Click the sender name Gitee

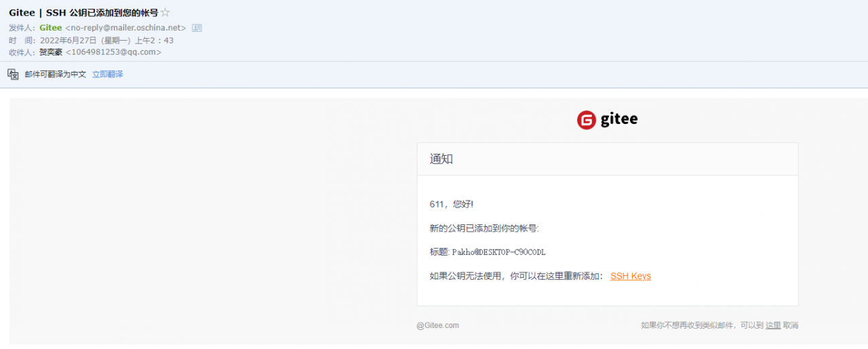[51, 28]
